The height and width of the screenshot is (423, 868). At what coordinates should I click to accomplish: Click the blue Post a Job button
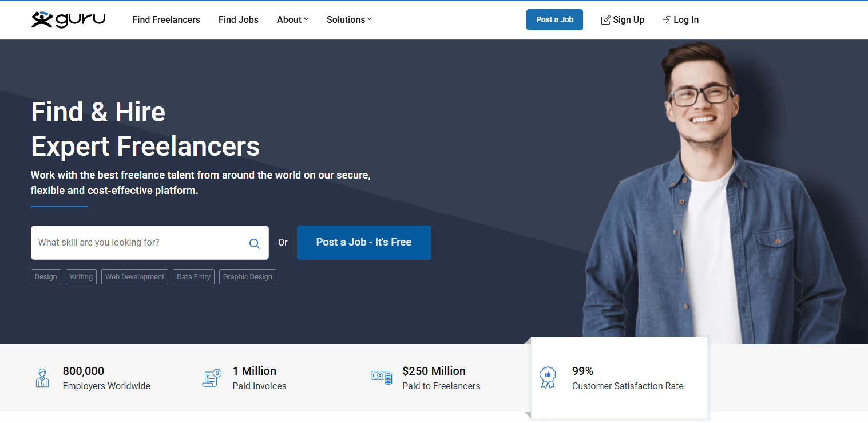click(554, 19)
